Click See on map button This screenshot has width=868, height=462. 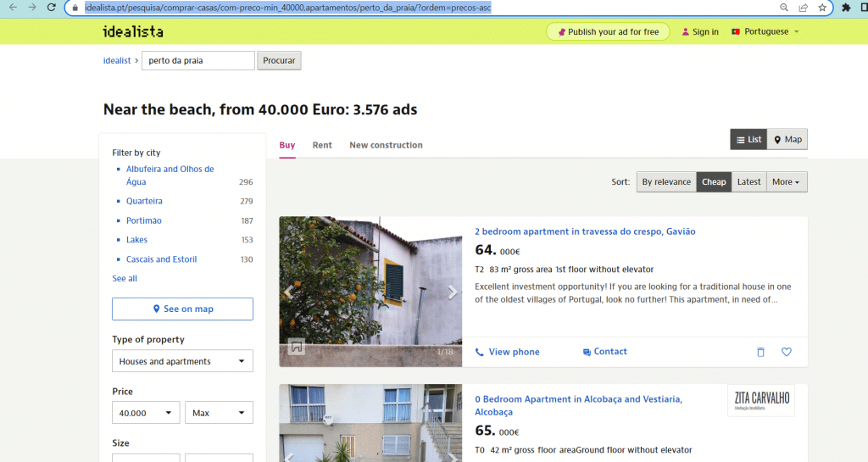(183, 309)
